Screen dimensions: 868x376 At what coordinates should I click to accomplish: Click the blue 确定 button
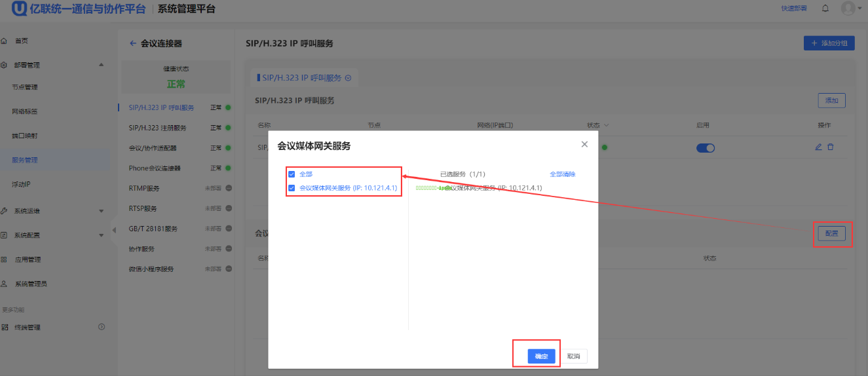(x=541, y=356)
